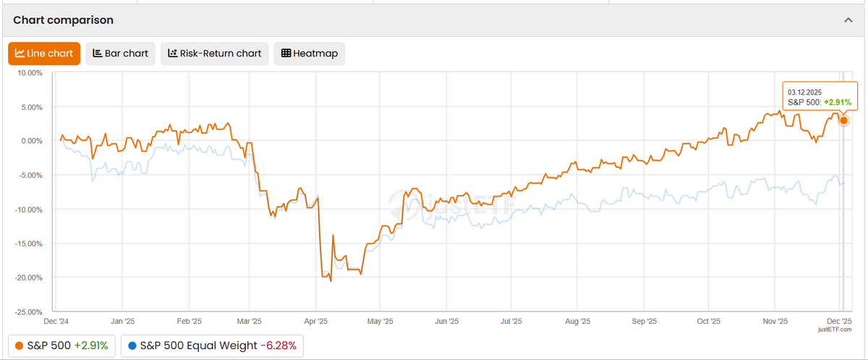Click the Chart comparison heading
This screenshot has width=868, height=360.
tap(64, 20)
